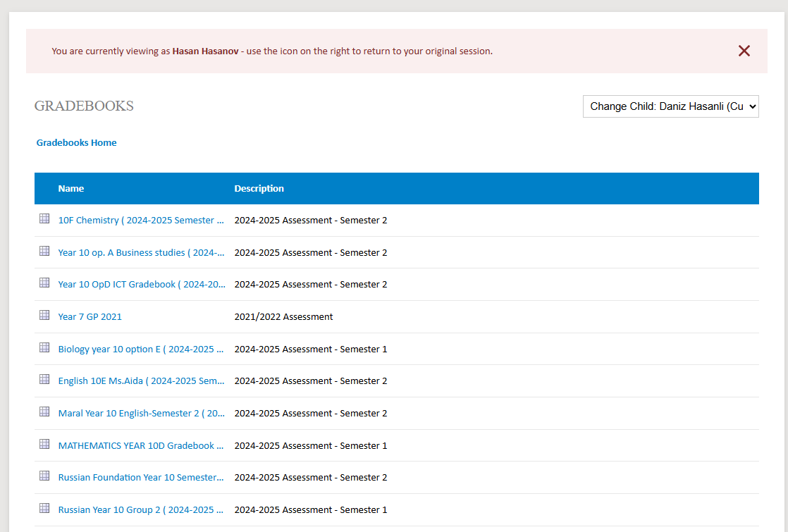The image size is (788, 532).
Task: Click the grid icon beside MATHEMATICS YEAR 10D
Action: pyautogui.click(x=44, y=445)
